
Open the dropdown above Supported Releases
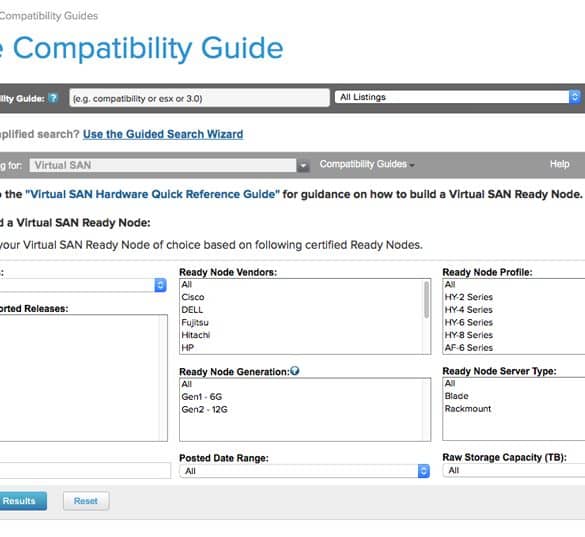pyautogui.click(x=83, y=285)
